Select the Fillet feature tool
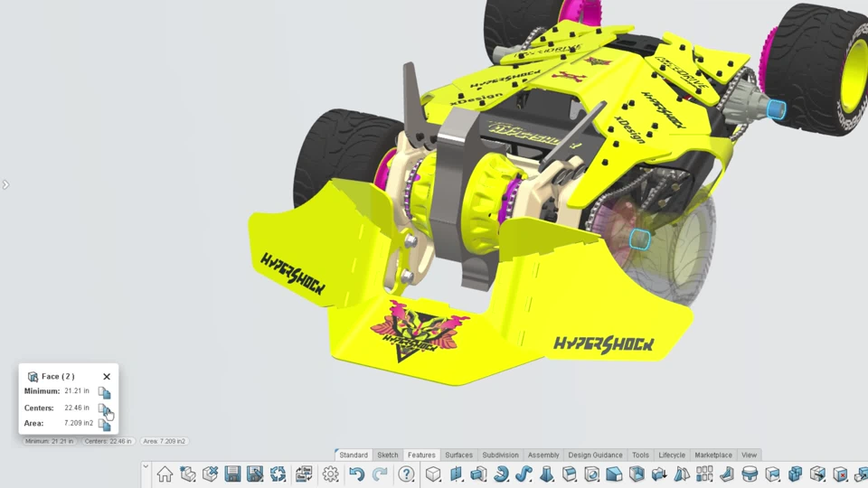 [569, 474]
